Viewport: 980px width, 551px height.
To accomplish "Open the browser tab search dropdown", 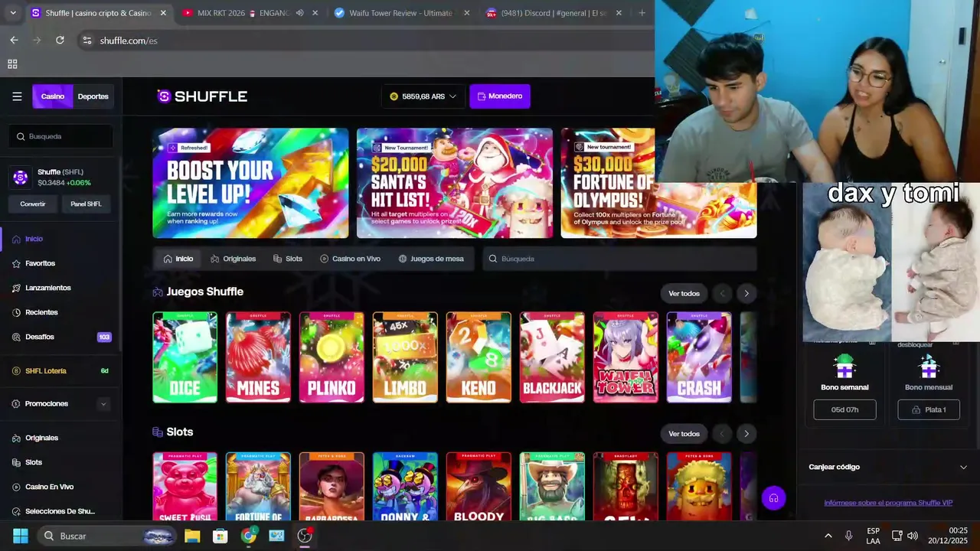I will click(x=13, y=13).
